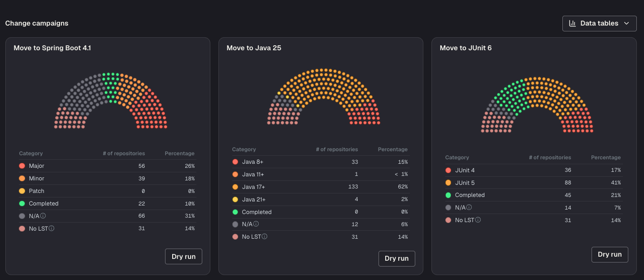This screenshot has width=644, height=280.
Task: Select the Java 8+ row label
Action: (252, 162)
